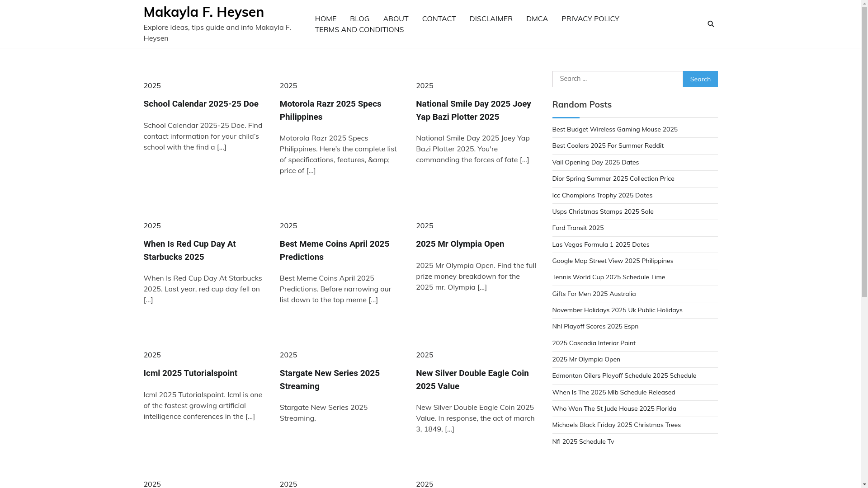868x488 pixels.
Task: Open Ford Transit 2025 sidebar link
Action: pyautogui.click(x=578, y=228)
